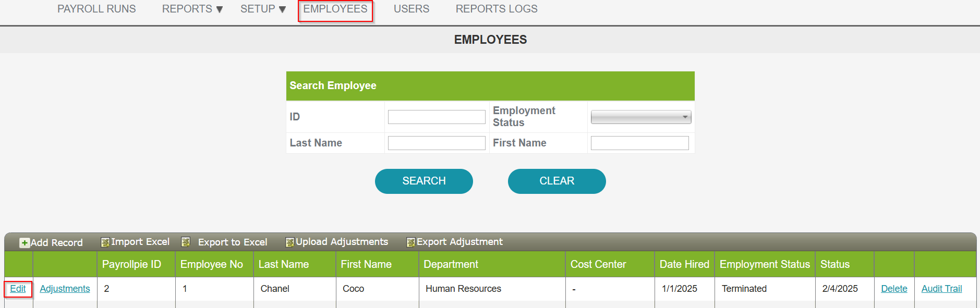Click the Last Name search field
The width and height of the screenshot is (980, 308).
pos(437,143)
